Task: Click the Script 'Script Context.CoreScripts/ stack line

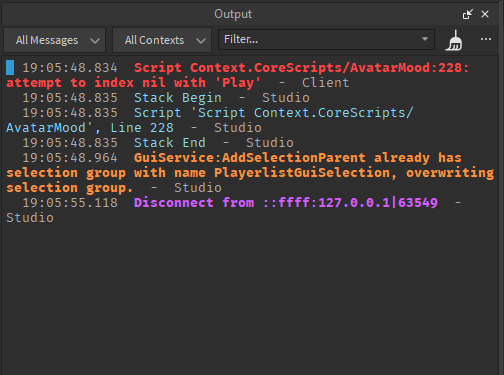Action: click(209, 120)
